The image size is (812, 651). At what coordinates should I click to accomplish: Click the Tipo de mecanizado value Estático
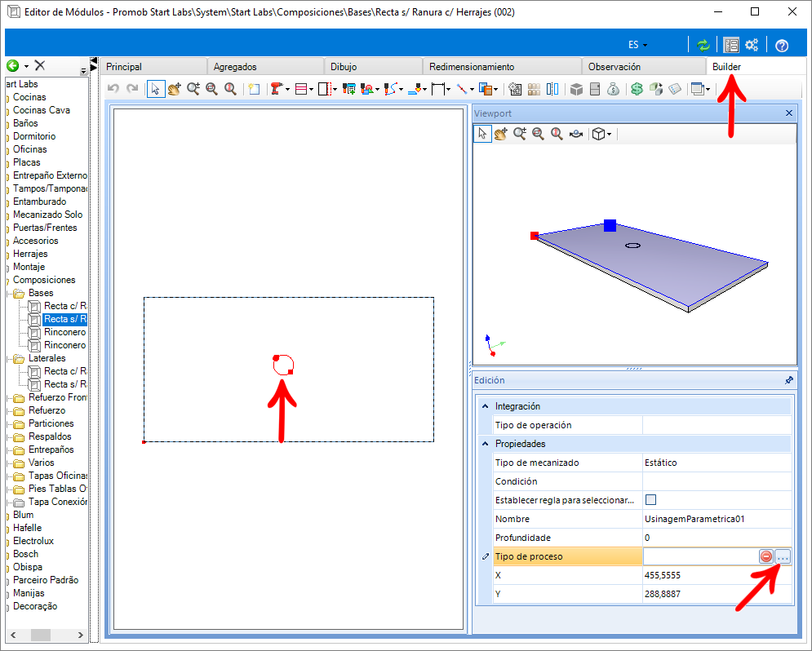point(717,463)
